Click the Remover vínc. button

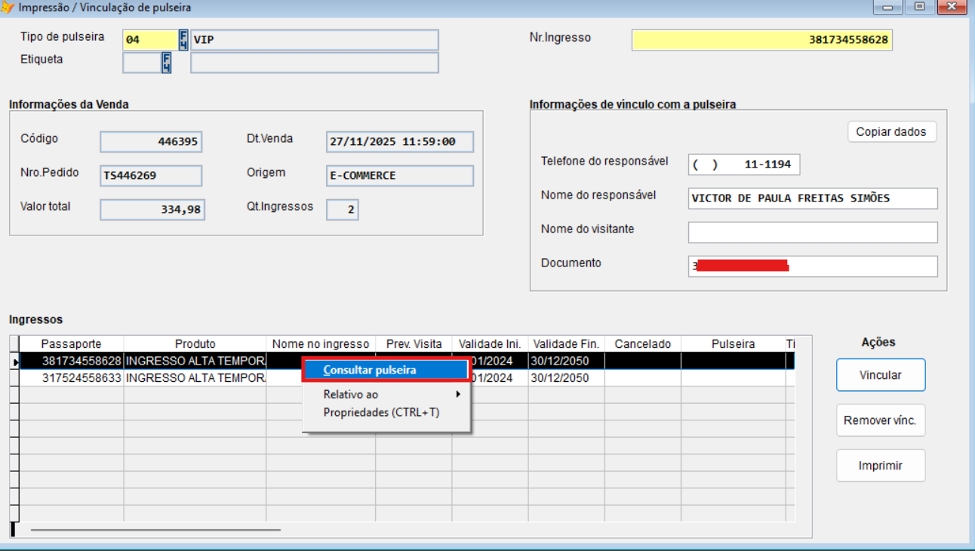point(880,420)
